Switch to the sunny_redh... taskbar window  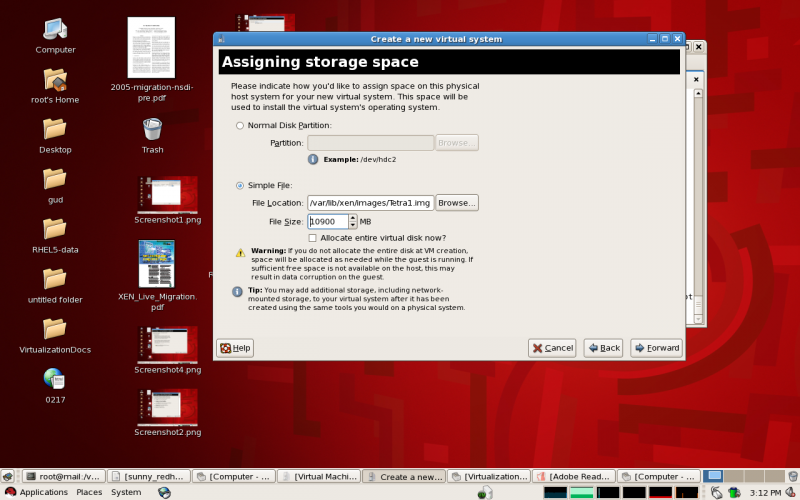(x=149, y=477)
